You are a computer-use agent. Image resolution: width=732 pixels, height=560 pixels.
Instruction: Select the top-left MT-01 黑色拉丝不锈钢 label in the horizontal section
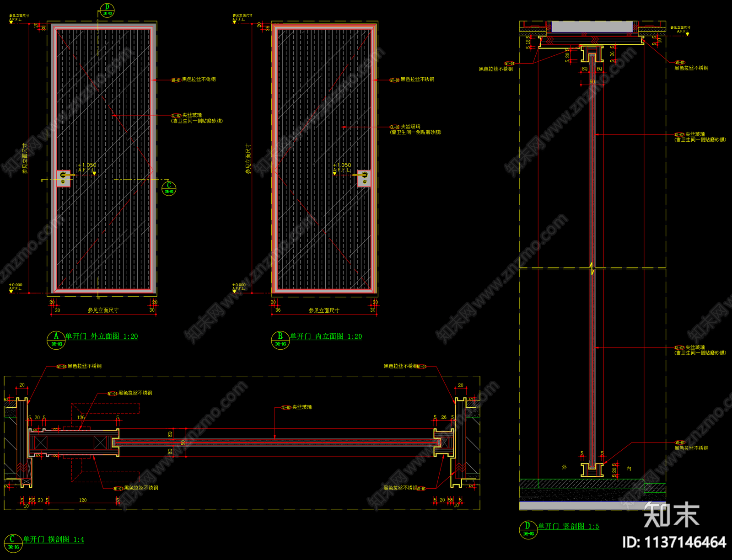click(79, 366)
